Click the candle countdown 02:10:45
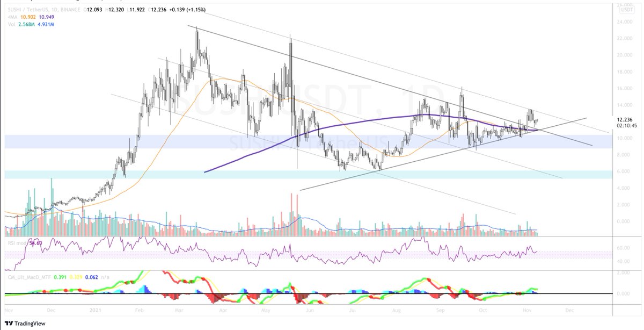644x330 pixels. (626, 125)
